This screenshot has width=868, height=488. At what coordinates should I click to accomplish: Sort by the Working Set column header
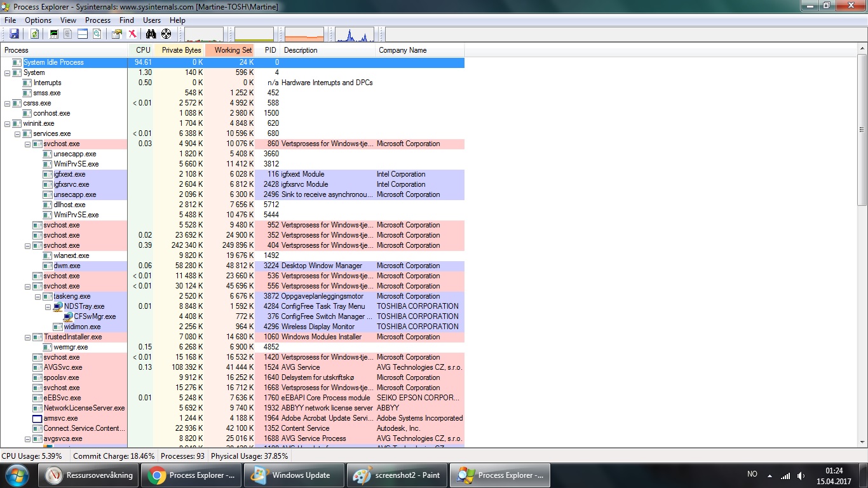click(230, 50)
